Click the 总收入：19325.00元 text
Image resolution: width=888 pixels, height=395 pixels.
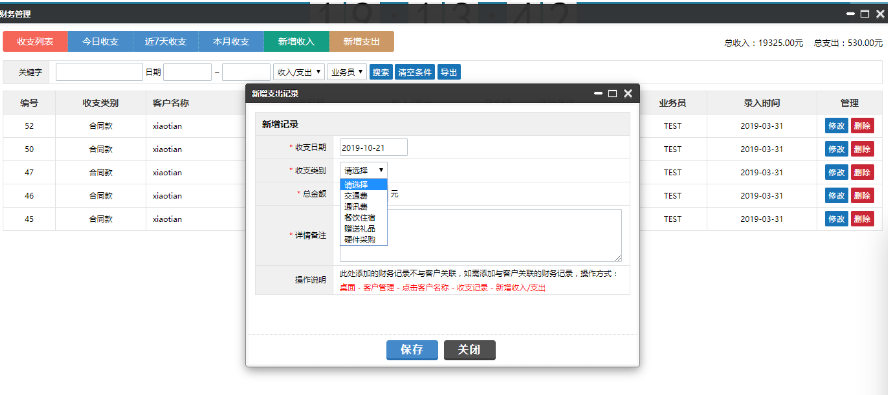pyautogui.click(x=763, y=43)
